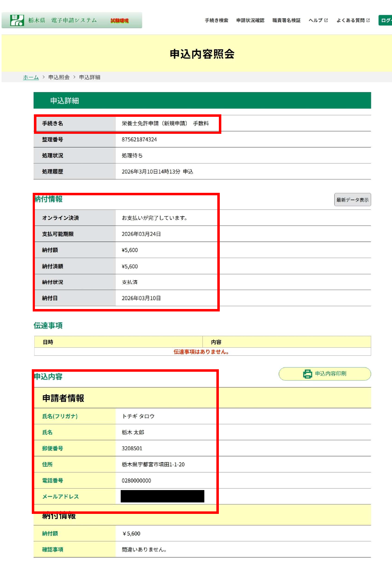The image size is (392, 563).
Task: Click the blacked-out メールアドレス value
Action: coord(162,496)
